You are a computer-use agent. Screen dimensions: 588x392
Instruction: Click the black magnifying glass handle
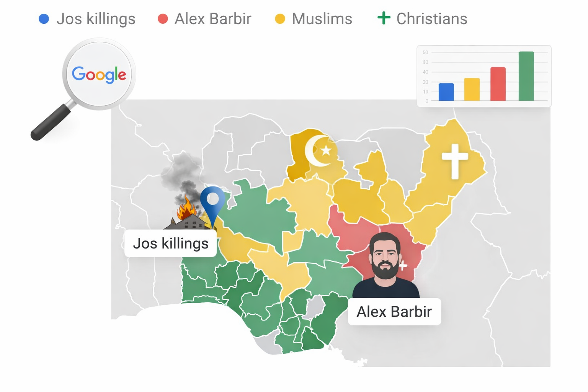51,122
